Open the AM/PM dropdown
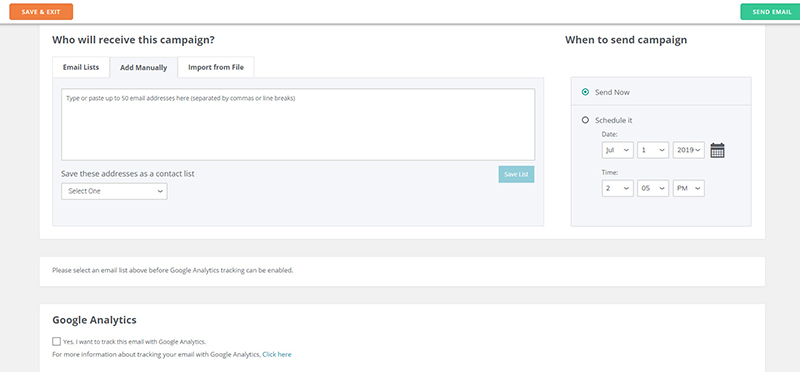This screenshot has width=800, height=372. 689,188
